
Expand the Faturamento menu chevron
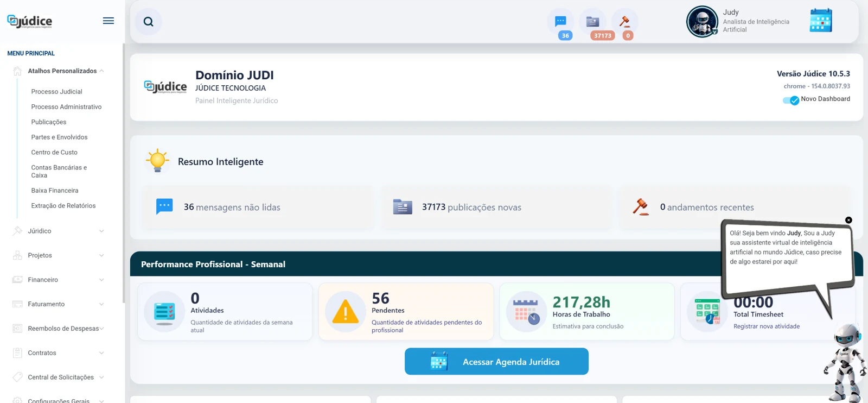pos(101,305)
